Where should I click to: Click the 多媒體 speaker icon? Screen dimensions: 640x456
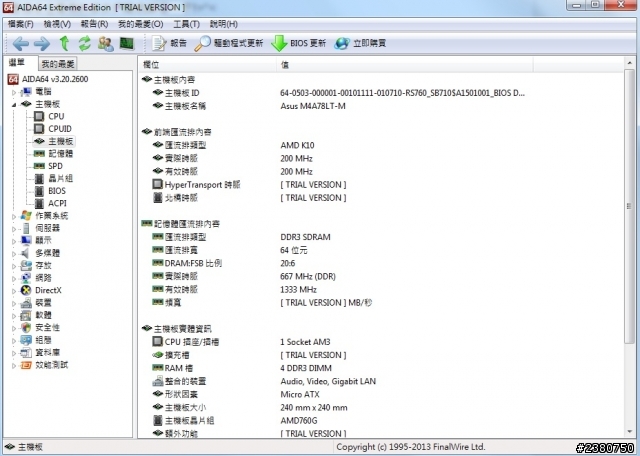(x=25, y=253)
